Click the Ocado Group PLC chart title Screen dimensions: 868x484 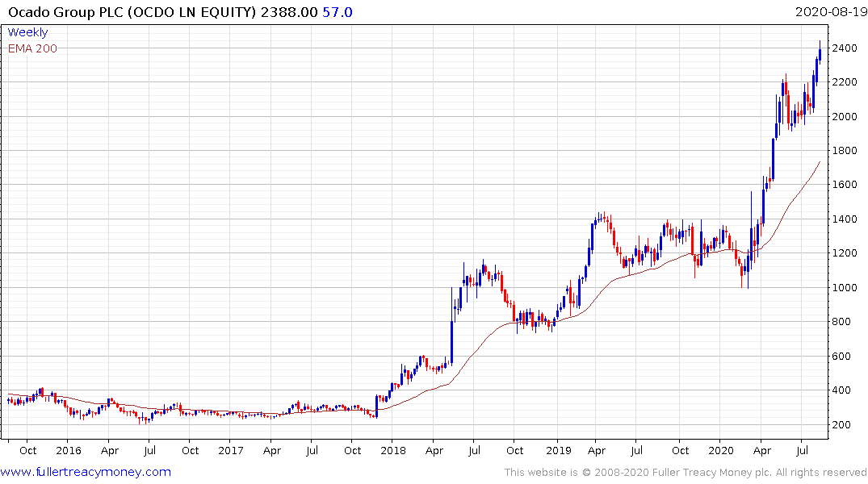click(132, 12)
